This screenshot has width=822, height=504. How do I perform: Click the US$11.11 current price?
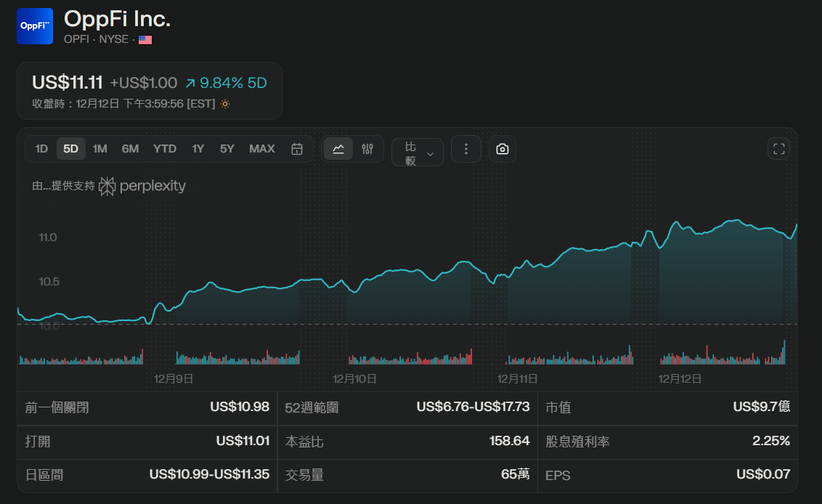68,82
